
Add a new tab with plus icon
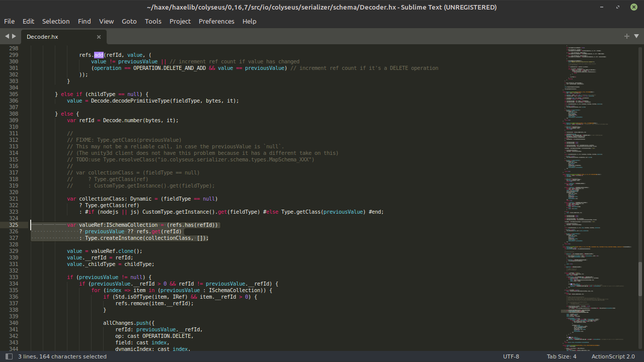pos(626,36)
